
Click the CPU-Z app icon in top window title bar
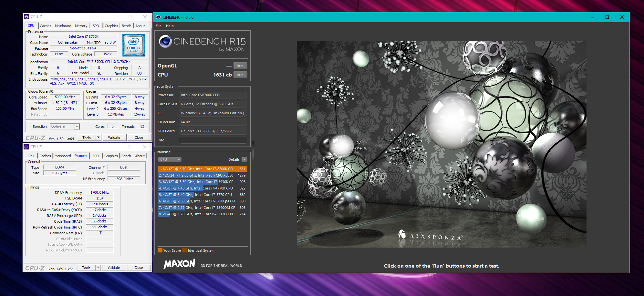26,17
